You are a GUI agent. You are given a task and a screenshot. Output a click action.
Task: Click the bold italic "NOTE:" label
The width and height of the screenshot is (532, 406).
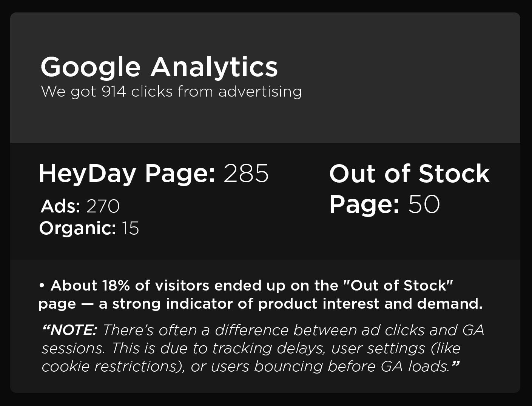[x=70, y=330]
